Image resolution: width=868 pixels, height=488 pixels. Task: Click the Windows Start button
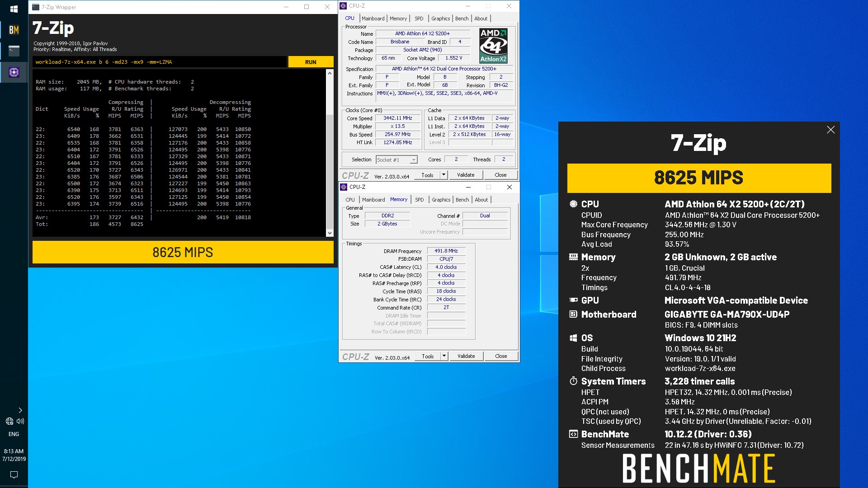pos(14,9)
